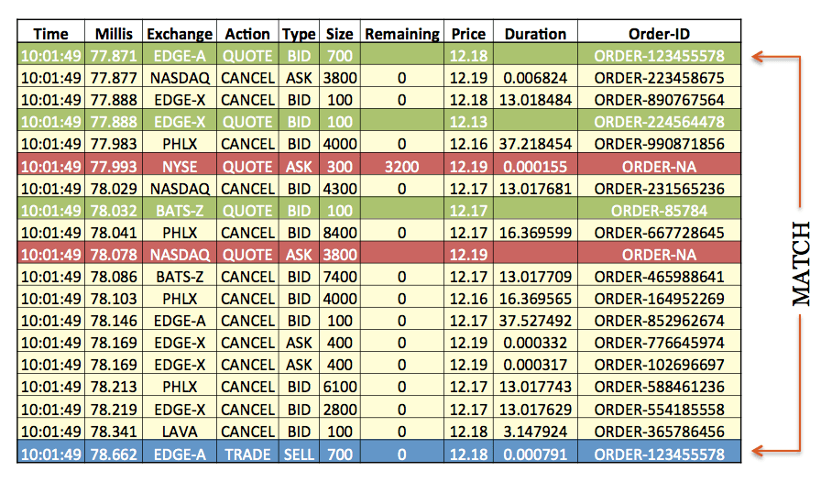Select duration value 0.000155
The width and height of the screenshot is (821, 504).
[x=535, y=167]
